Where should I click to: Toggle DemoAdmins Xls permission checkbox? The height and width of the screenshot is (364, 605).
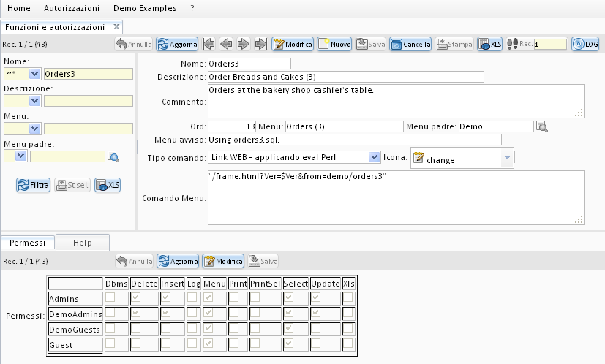pyautogui.click(x=347, y=313)
